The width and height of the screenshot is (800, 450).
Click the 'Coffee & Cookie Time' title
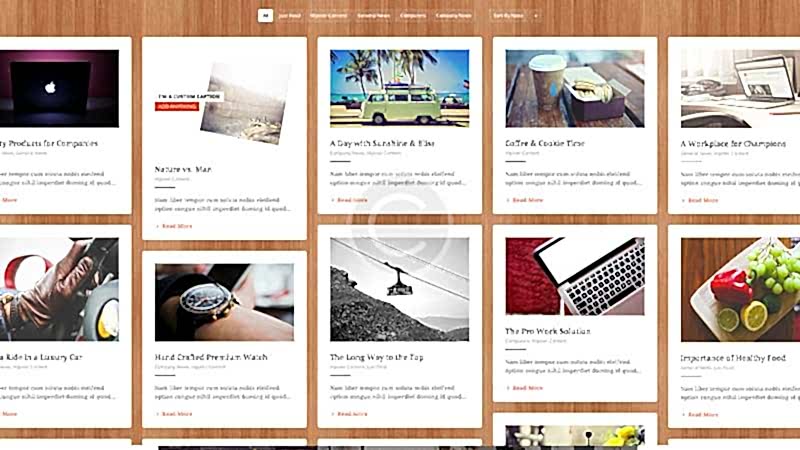point(545,143)
